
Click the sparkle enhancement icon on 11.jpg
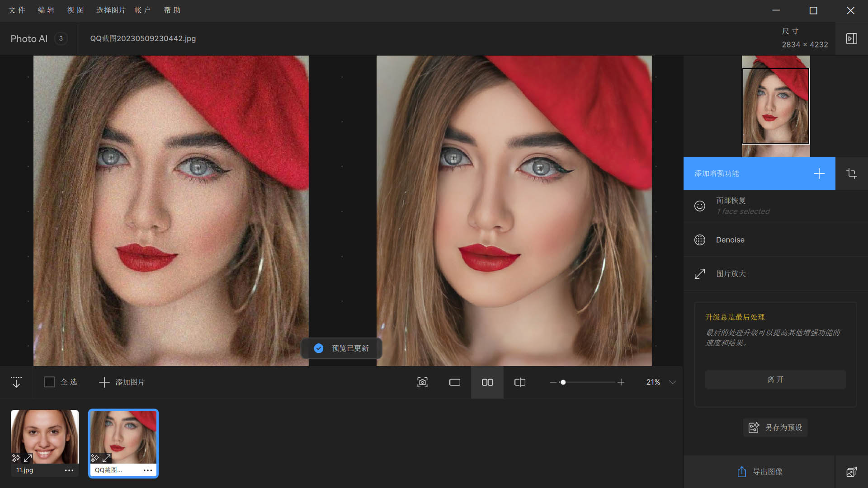(x=16, y=458)
